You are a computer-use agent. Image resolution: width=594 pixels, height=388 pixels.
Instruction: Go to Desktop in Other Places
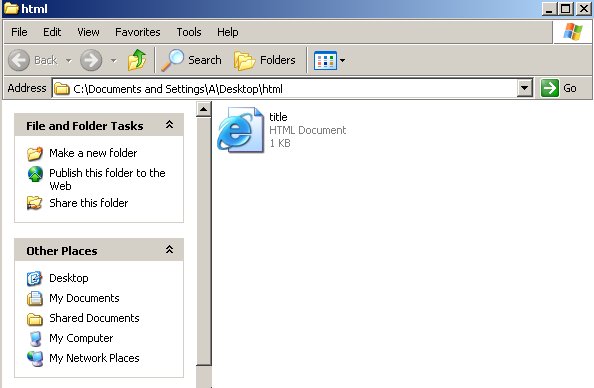[x=69, y=278]
